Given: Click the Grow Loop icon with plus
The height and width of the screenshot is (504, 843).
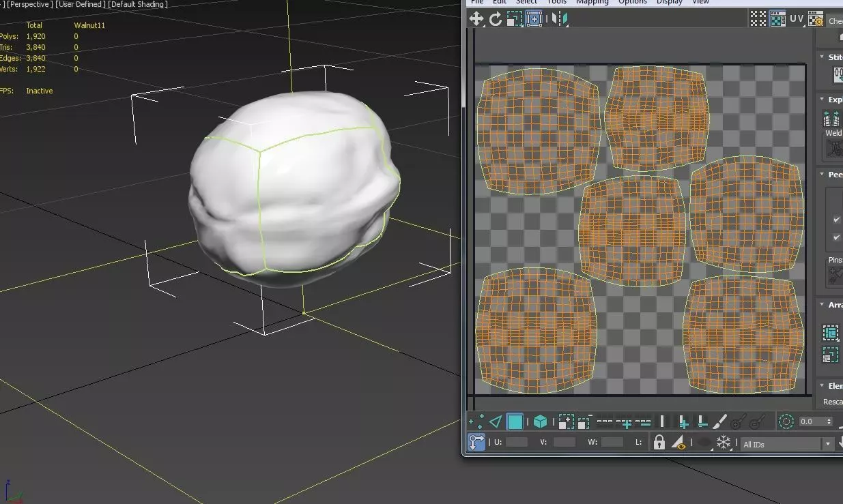Looking at the screenshot, I should coord(623,422).
